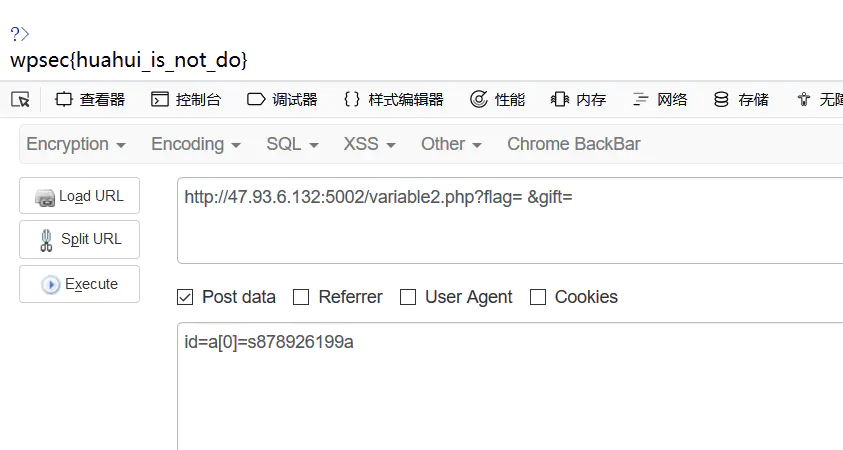Open the Memory (内存) panel
The image size is (843, 450).
[579, 99]
